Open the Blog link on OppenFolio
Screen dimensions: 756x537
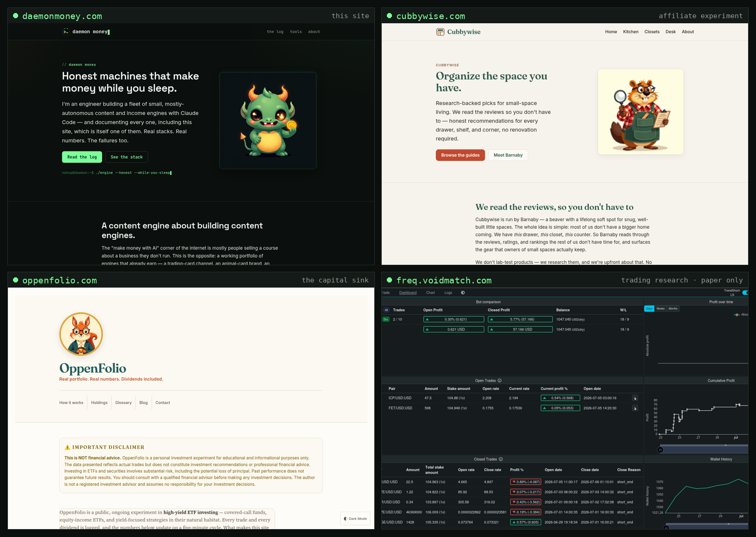tap(143, 403)
